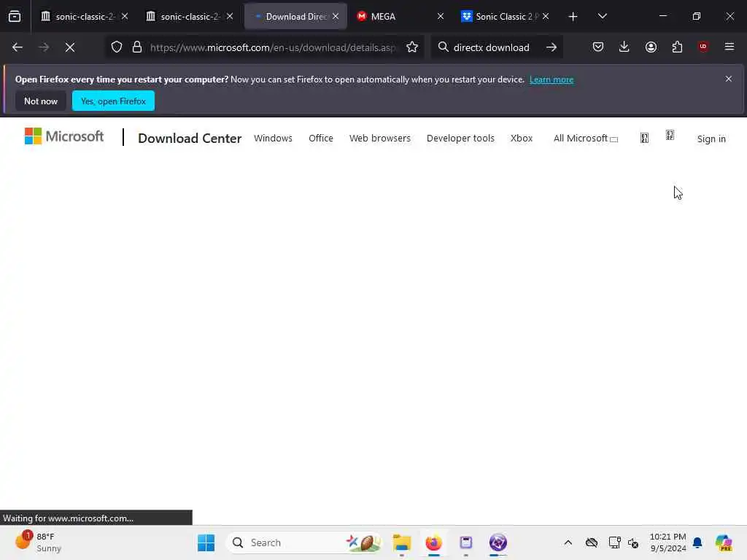View site security lock information

(137, 47)
